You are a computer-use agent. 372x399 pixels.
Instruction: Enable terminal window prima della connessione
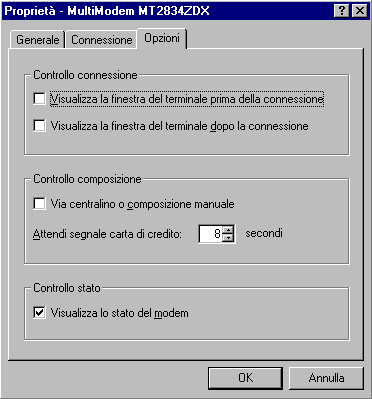[x=39, y=99]
